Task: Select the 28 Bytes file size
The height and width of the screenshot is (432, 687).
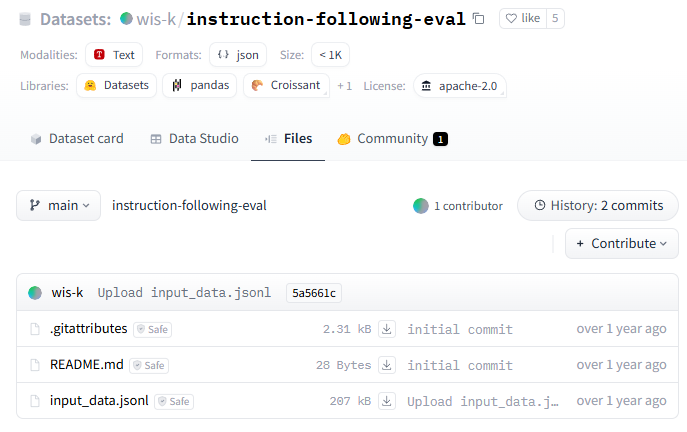Action: click(x=344, y=365)
